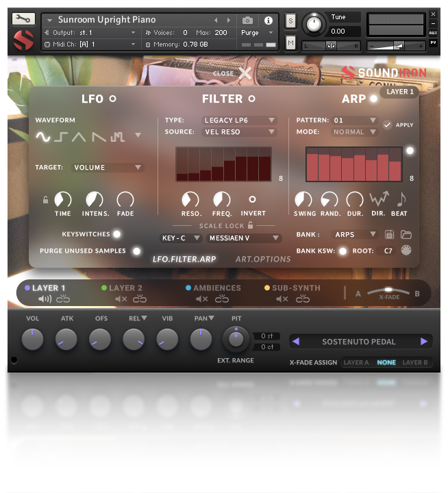Switch to the ART.OPTIONS tab
The height and width of the screenshot is (493, 448).
click(x=263, y=259)
